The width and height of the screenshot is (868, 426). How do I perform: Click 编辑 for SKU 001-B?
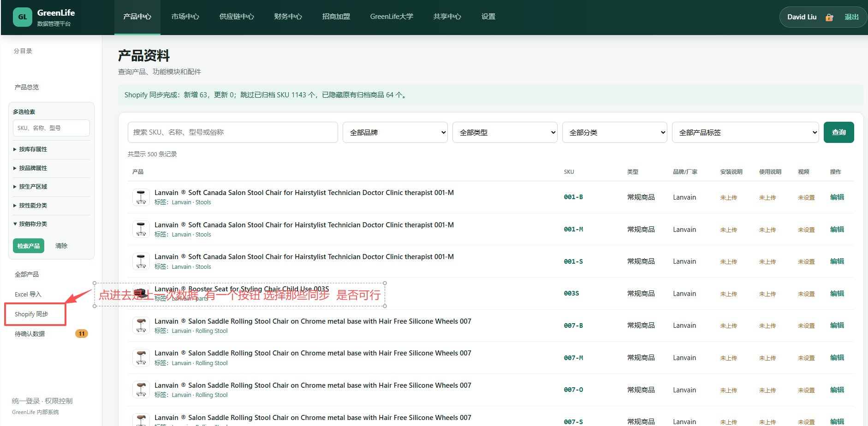click(x=837, y=197)
